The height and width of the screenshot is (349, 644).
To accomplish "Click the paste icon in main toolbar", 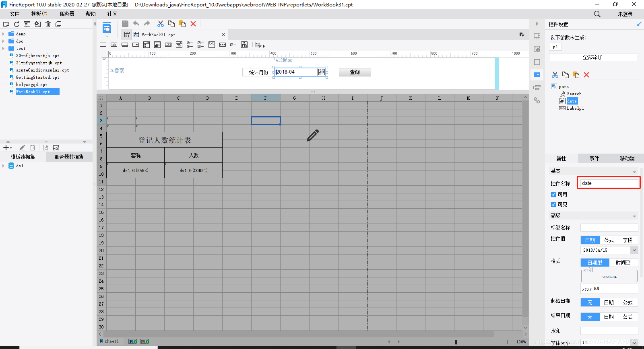I will (x=182, y=24).
